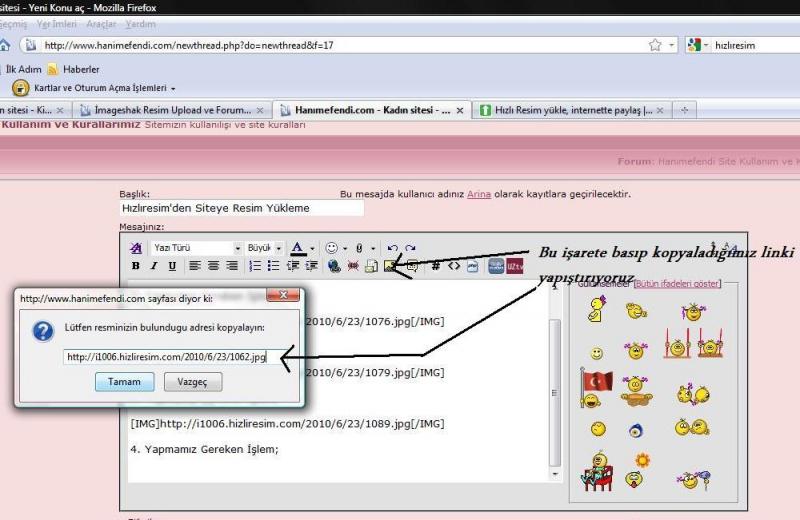
Task: Click the undo arrow in editor toolbar
Action: 393,248
